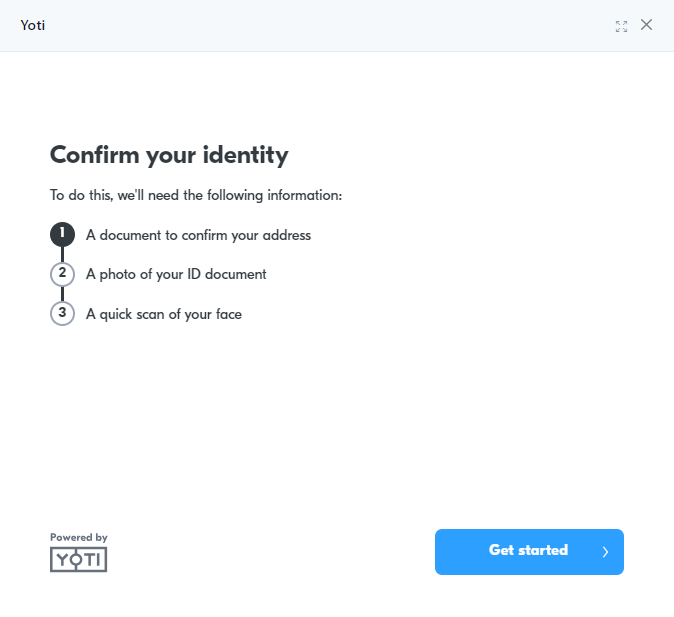This screenshot has width=674, height=617.
Task: Click the step 3 circle icon
Action: tap(62, 313)
